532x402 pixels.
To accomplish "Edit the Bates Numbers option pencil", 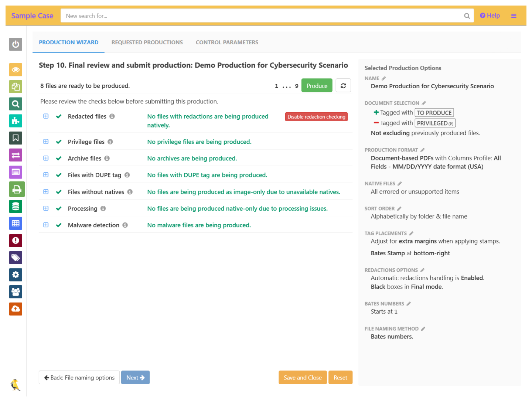I will pyautogui.click(x=409, y=304).
